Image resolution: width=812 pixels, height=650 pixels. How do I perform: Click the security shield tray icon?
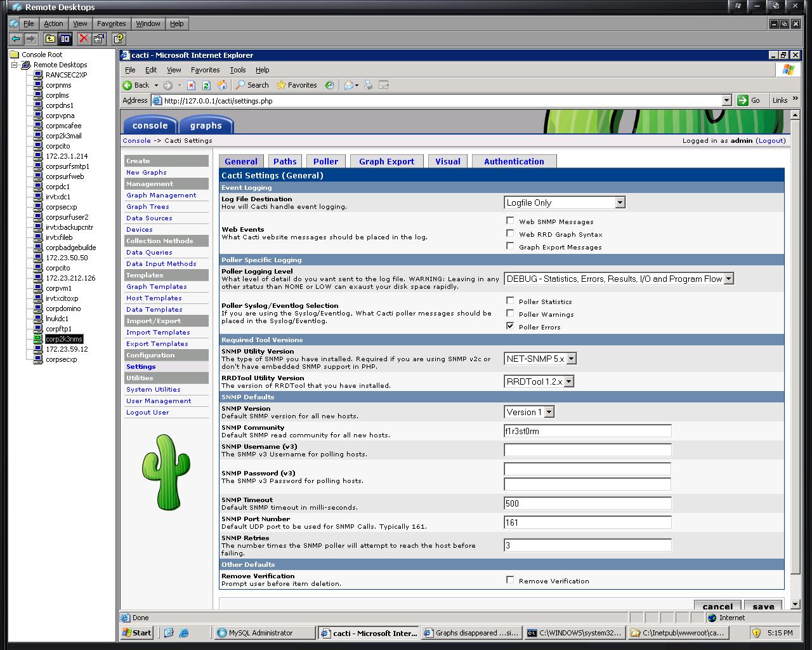pyautogui.click(x=756, y=633)
